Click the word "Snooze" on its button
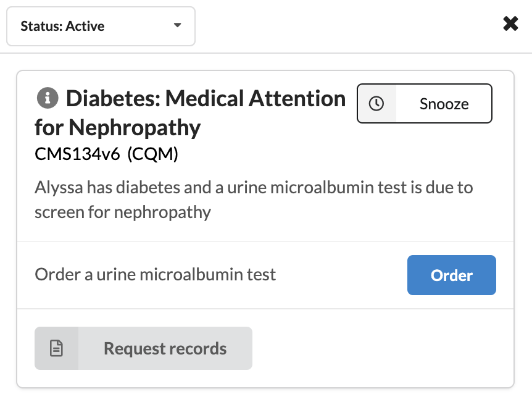 click(x=444, y=104)
